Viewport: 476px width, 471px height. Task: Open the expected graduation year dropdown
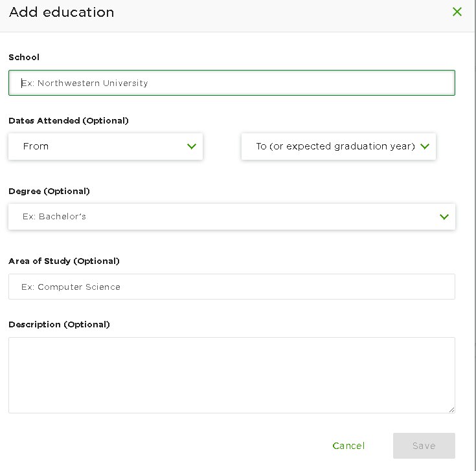point(339,146)
